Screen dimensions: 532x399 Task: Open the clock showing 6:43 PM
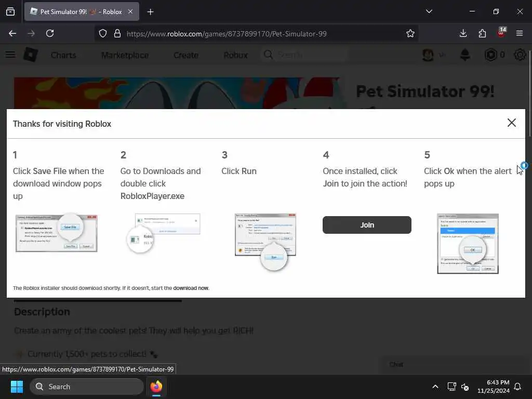(x=493, y=387)
